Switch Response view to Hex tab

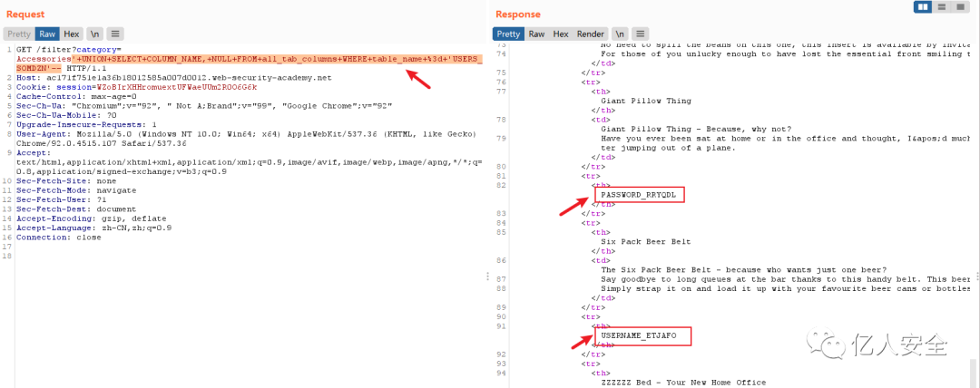561,34
